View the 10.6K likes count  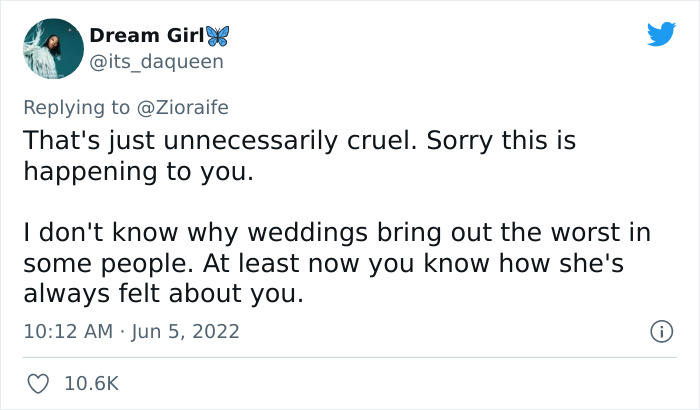coord(91,383)
